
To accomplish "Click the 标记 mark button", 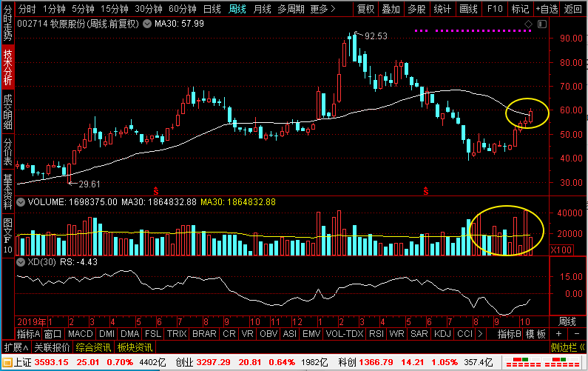I will coord(520,9).
